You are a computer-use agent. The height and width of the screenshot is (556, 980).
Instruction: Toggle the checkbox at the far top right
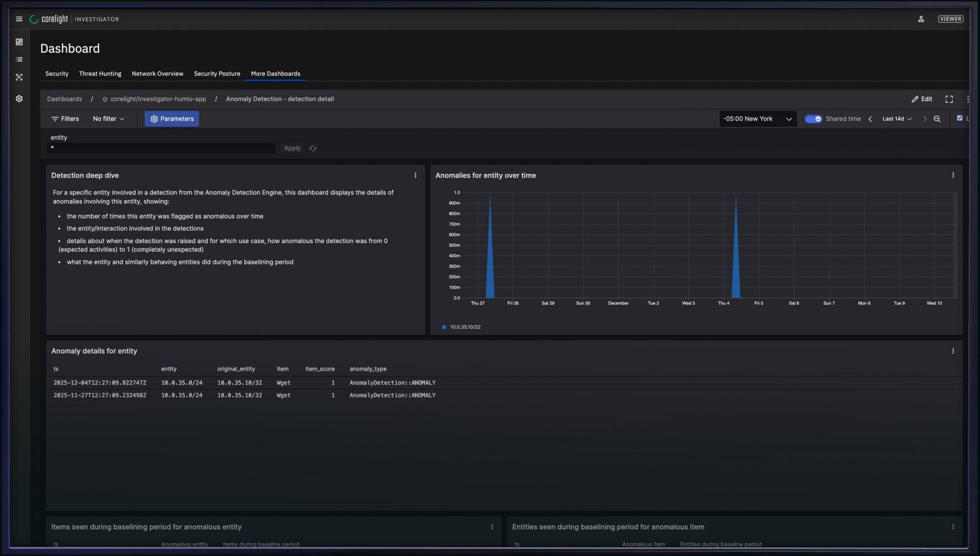pyautogui.click(x=960, y=118)
